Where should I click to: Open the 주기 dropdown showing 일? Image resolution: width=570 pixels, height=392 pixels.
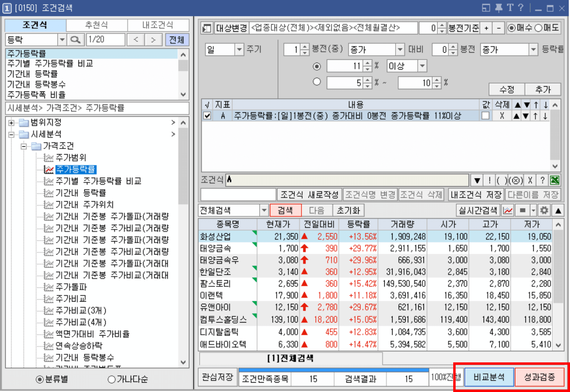point(239,49)
